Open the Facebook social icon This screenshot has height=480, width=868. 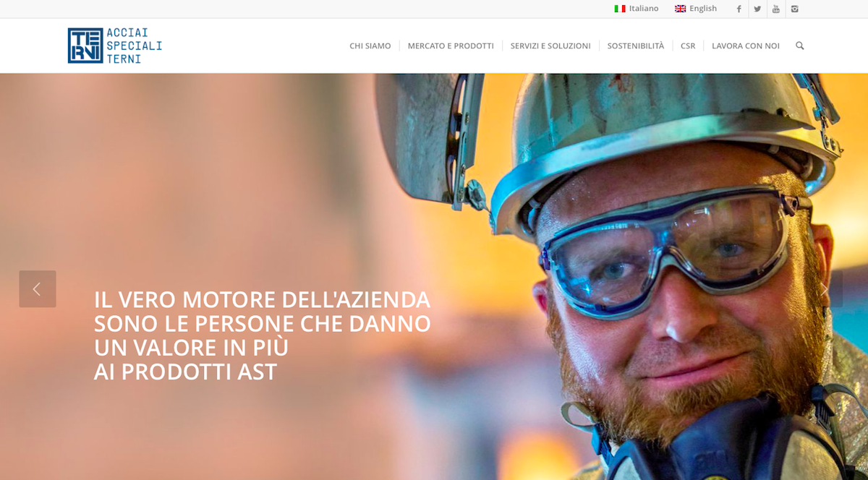pos(739,9)
